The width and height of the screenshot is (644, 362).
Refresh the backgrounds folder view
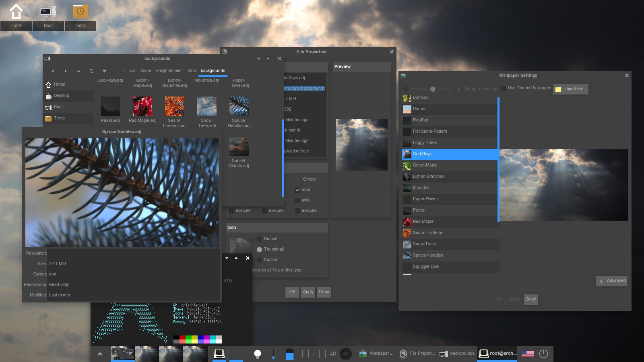pyautogui.click(x=91, y=71)
